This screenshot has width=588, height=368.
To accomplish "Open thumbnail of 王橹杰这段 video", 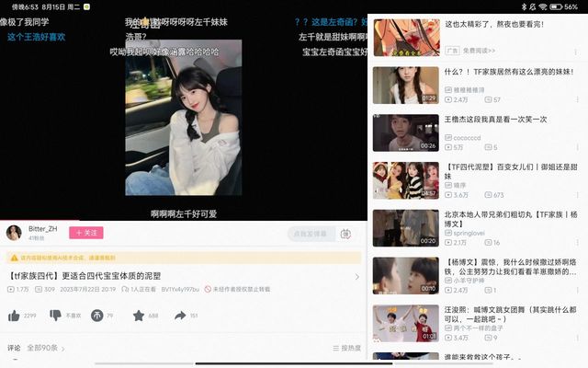I will click(406, 132).
